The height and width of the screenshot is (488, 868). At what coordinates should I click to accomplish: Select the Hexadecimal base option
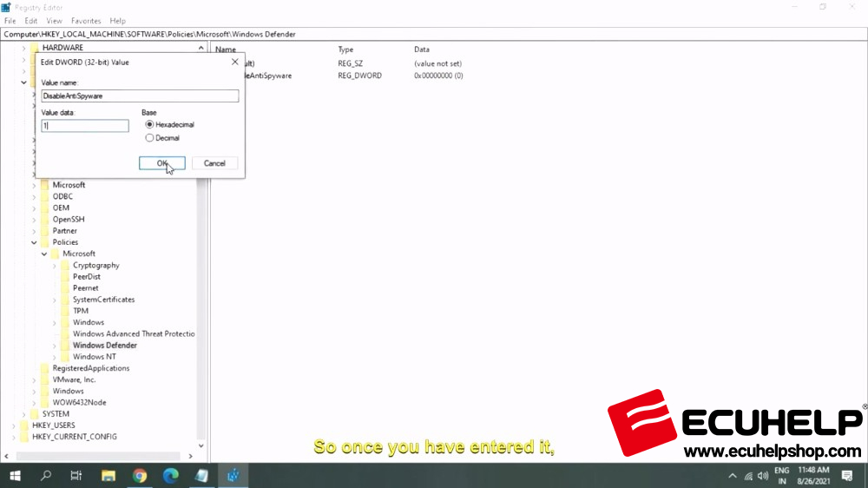pyautogui.click(x=169, y=125)
